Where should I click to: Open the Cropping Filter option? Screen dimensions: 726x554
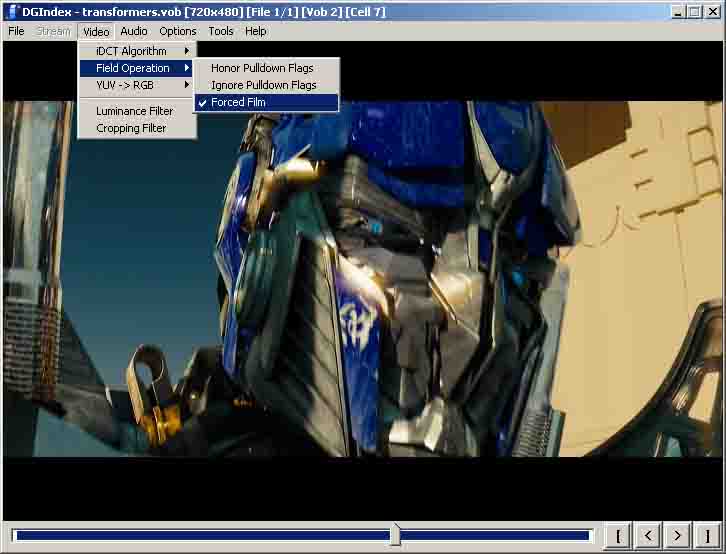tap(138, 128)
